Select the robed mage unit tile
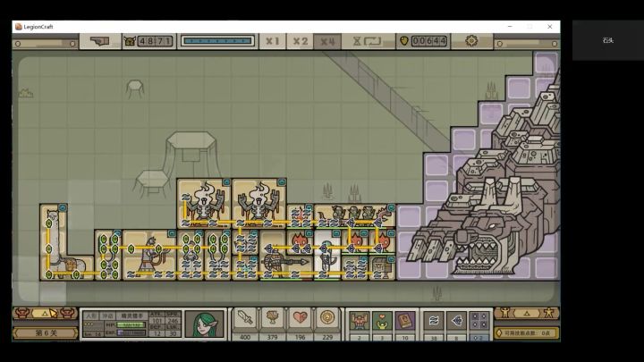This screenshot has height=362, width=644. tap(149, 255)
